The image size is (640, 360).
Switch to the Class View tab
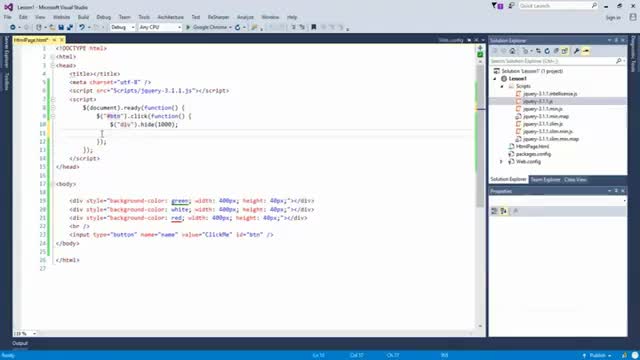(576, 180)
